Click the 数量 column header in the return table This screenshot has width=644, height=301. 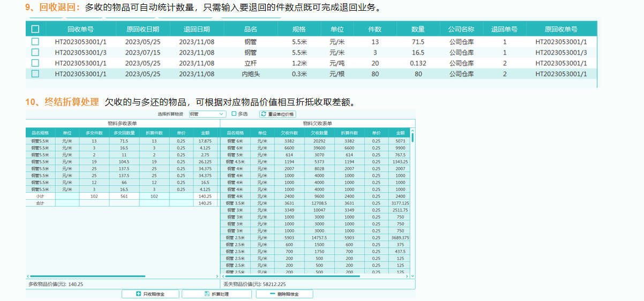pos(418,29)
